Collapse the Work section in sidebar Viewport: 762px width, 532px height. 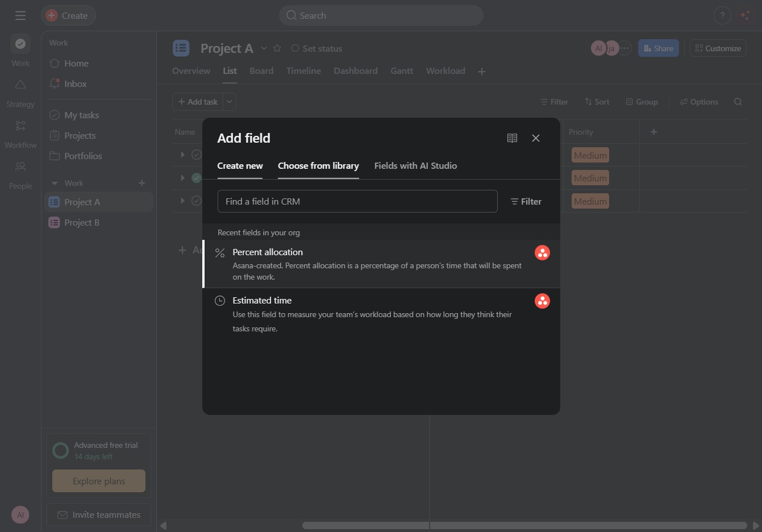pos(55,183)
